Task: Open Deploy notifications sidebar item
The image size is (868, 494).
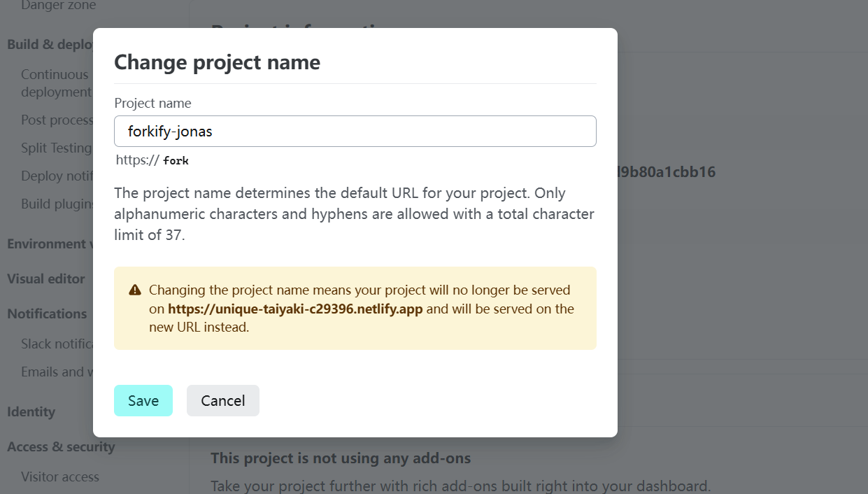Action: [57, 176]
